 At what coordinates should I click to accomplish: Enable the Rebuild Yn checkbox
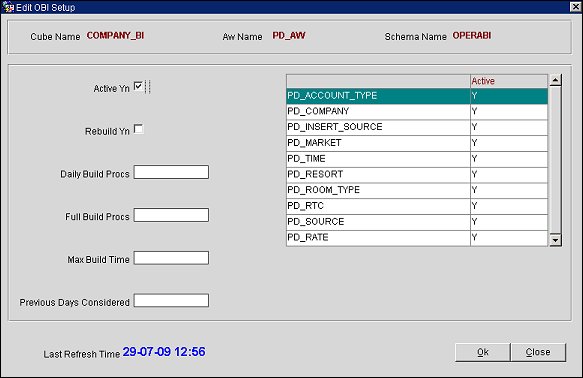click(x=138, y=129)
